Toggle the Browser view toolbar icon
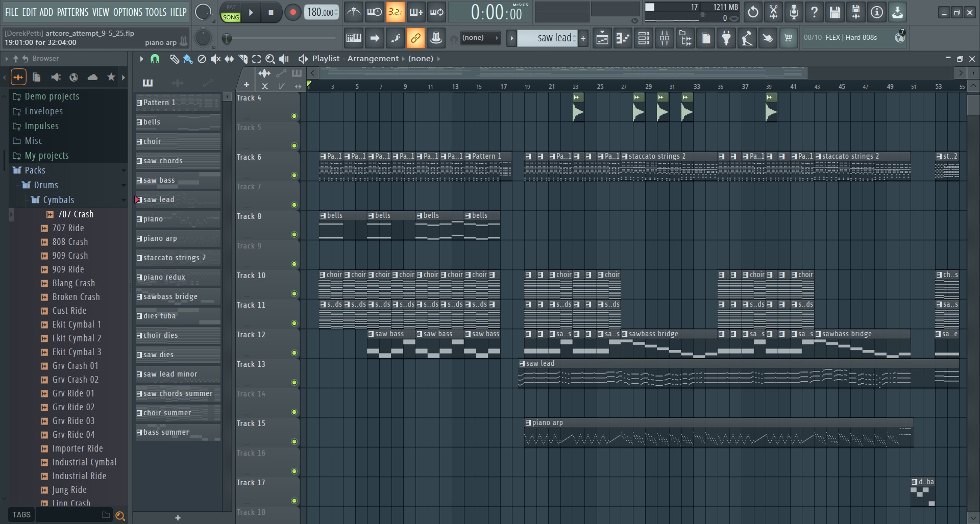The image size is (980, 524). [685, 38]
